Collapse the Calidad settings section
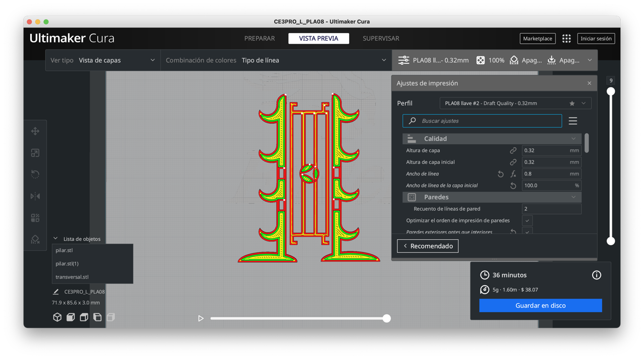 (x=492, y=139)
